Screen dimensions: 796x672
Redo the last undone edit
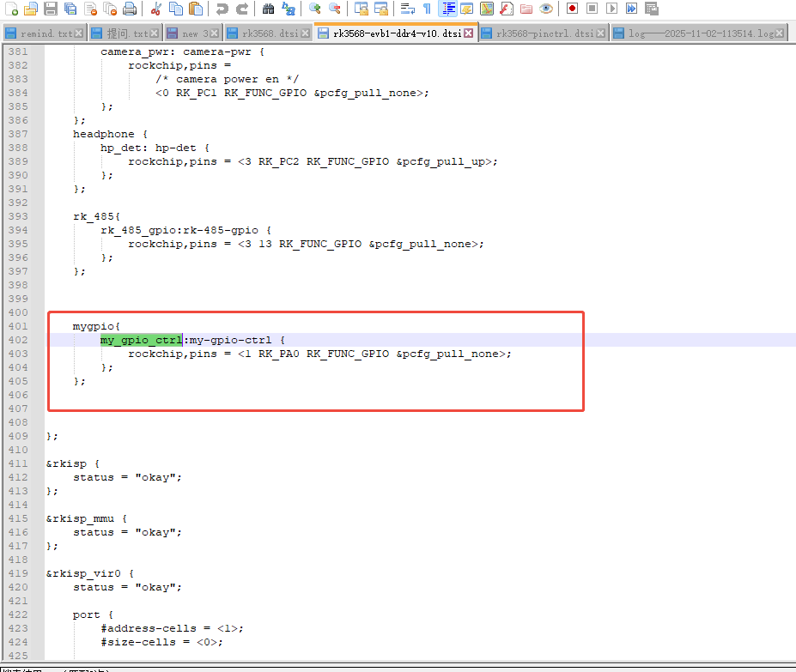242,9
